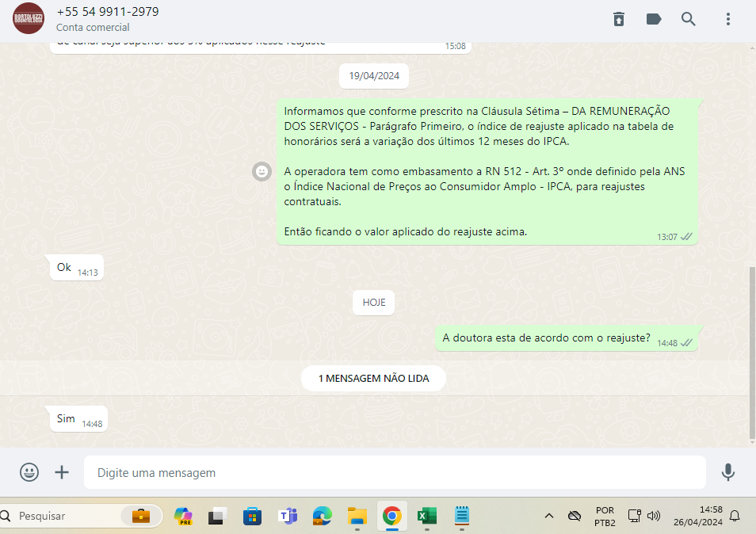Click the plus attach icon

(62, 472)
